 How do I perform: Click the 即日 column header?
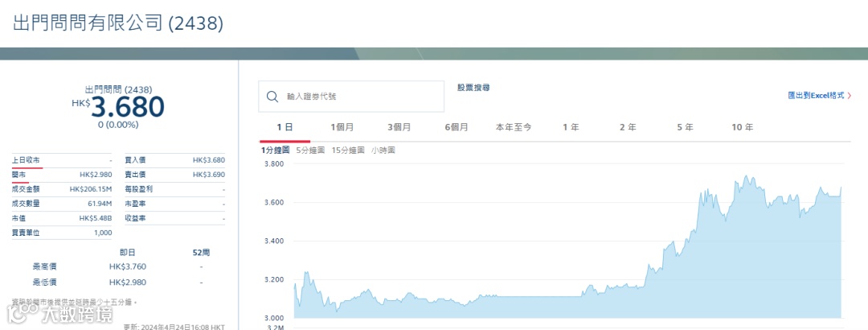[128, 253]
